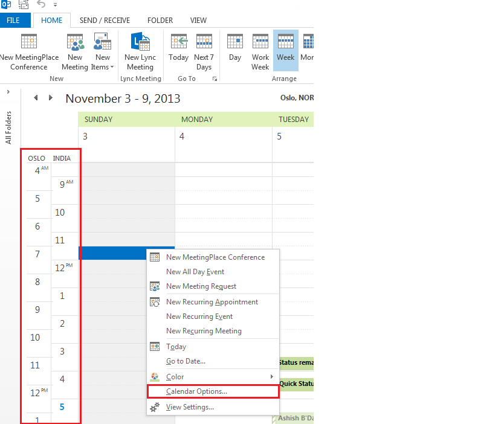The image size is (504, 424).
Task: Switch to the VIEW ribbon tab
Action: 198,20
